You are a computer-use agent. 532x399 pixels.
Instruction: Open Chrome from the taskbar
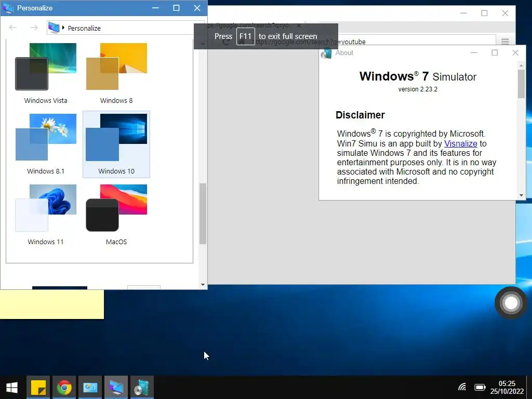point(64,388)
